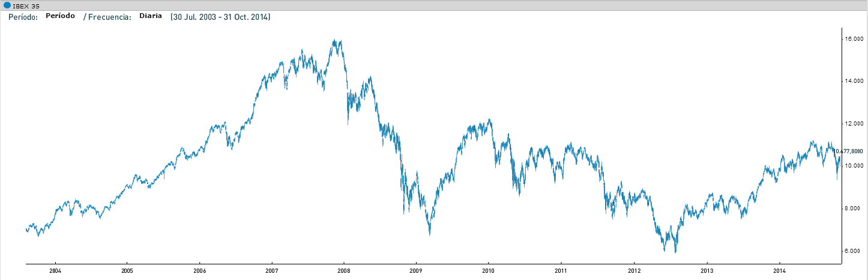This screenshot has width=868, height=280.
Task: Click the 2004 label on the time axis
Action: click(55, 271)
